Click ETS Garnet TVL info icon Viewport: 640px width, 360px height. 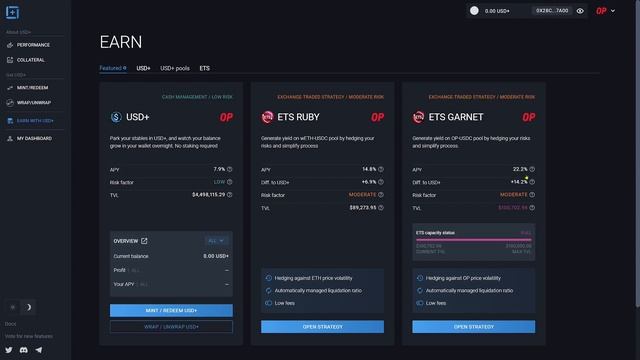tap(532, 208)
